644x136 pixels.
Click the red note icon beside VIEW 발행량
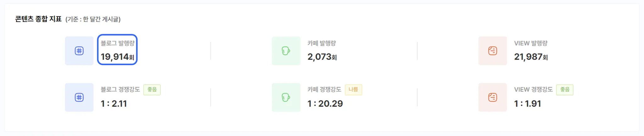[x=493, y=51]
